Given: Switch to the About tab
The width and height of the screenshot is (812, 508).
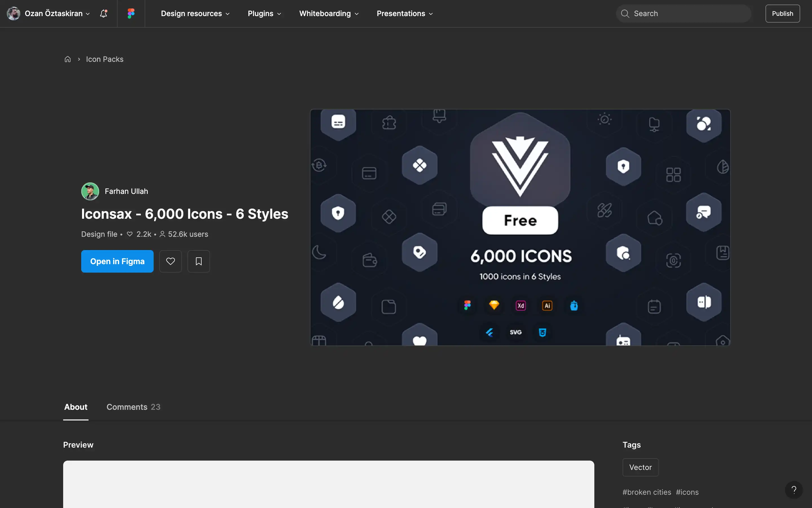Looking at the screenshot, I should (x=76, y=407).
